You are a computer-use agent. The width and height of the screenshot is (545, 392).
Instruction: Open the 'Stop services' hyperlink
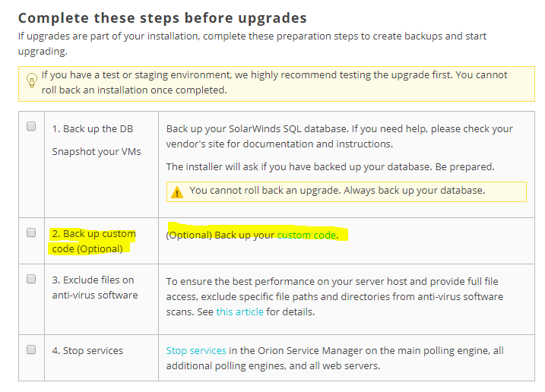tap(196, 351)
